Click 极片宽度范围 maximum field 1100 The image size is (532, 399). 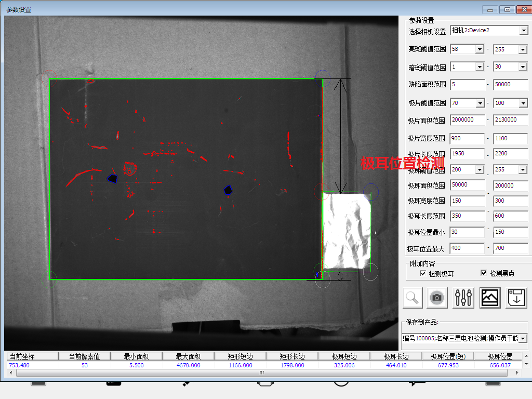(511, 138)
